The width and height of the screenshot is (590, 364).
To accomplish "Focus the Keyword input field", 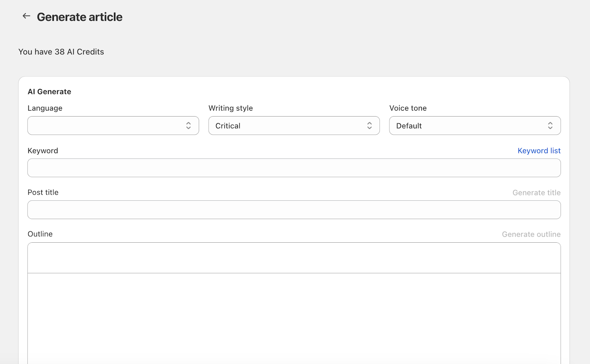I will click(x=294, y=168).
